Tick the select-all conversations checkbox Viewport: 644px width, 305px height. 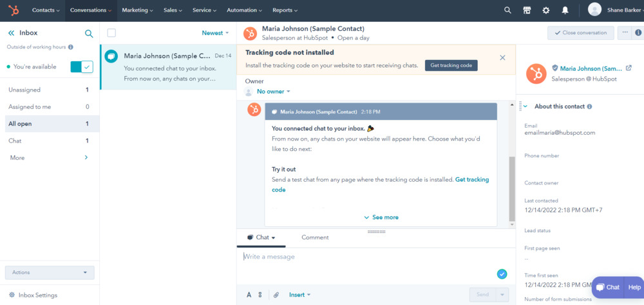tap(111, 33)
